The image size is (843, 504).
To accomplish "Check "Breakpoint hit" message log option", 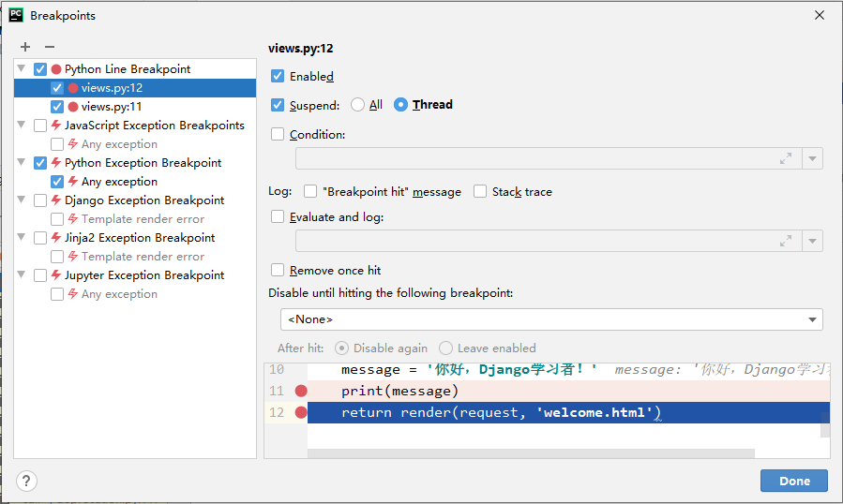I will pyautogui.click(x=310, y=191).
